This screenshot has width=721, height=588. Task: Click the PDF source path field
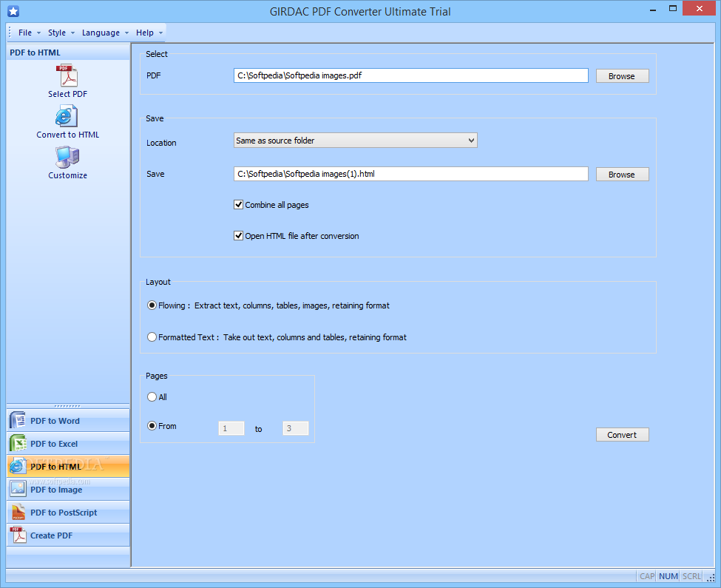tap(410, 75)
